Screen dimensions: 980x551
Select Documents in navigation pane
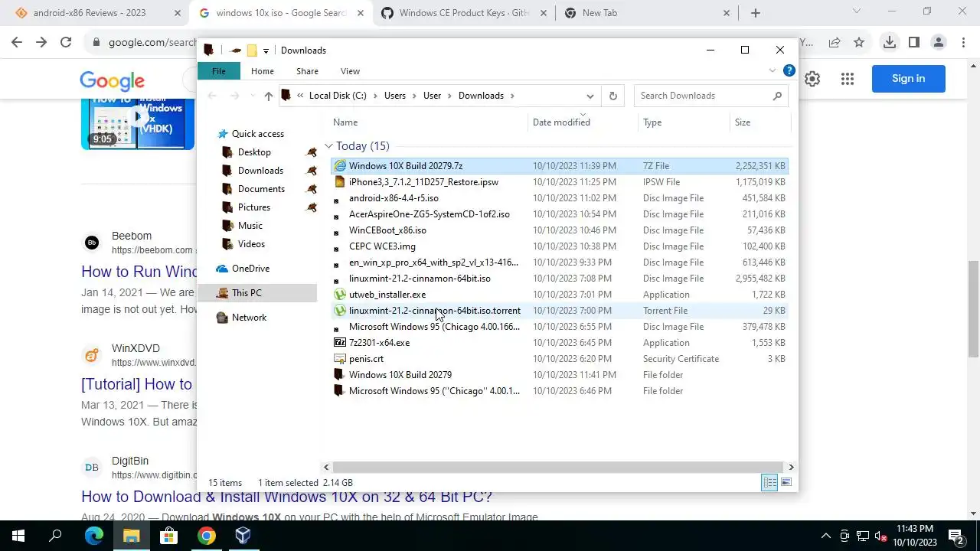coord(261,189)
